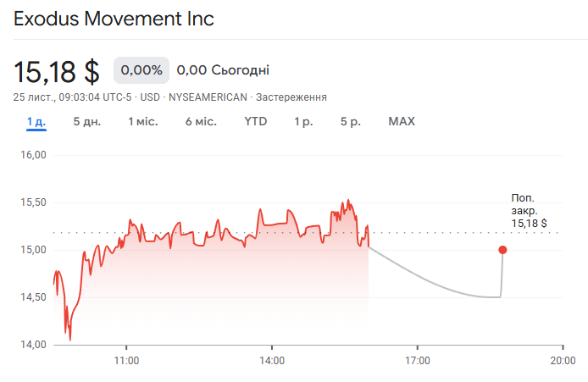
Task: Click the 14:00 time axis label
Action: pos(271,360)
